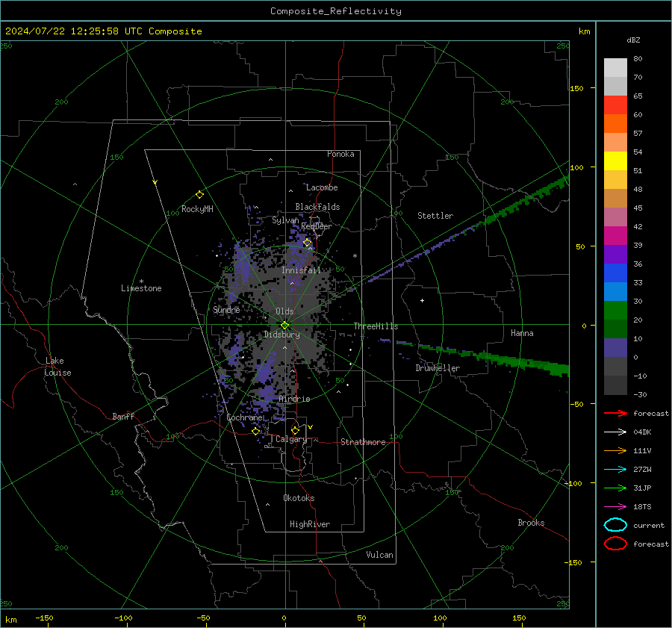
Task: Click the Strathmore label
Action: (x=363, y=442)
